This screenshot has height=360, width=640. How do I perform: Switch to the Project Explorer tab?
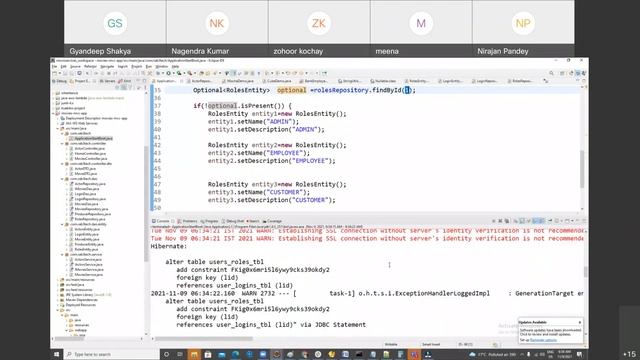pos(80,81)
